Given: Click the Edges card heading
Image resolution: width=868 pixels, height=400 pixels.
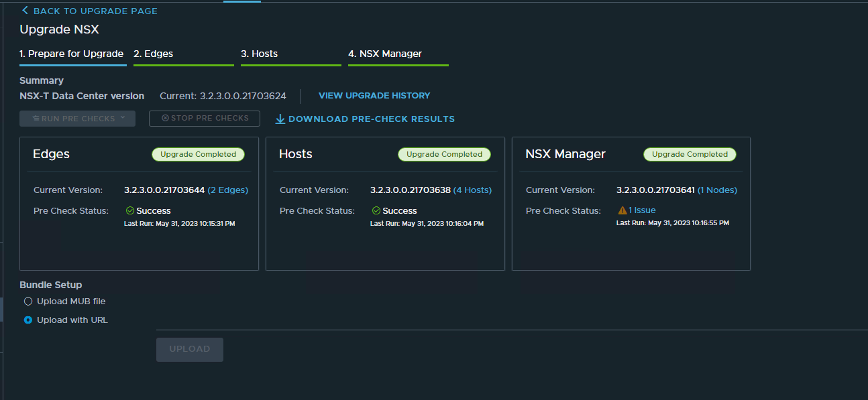Looking at the screenshot, I should click(x=52, y=154).
